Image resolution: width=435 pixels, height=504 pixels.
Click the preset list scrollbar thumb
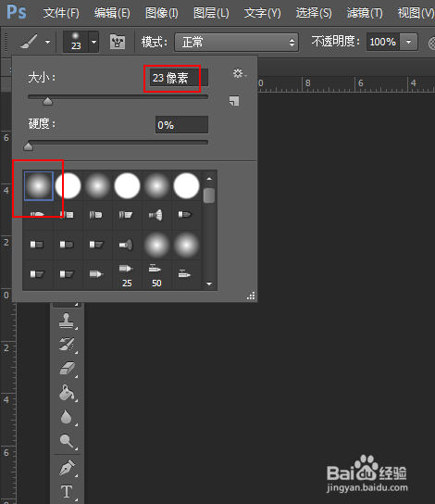pos(209,195)
